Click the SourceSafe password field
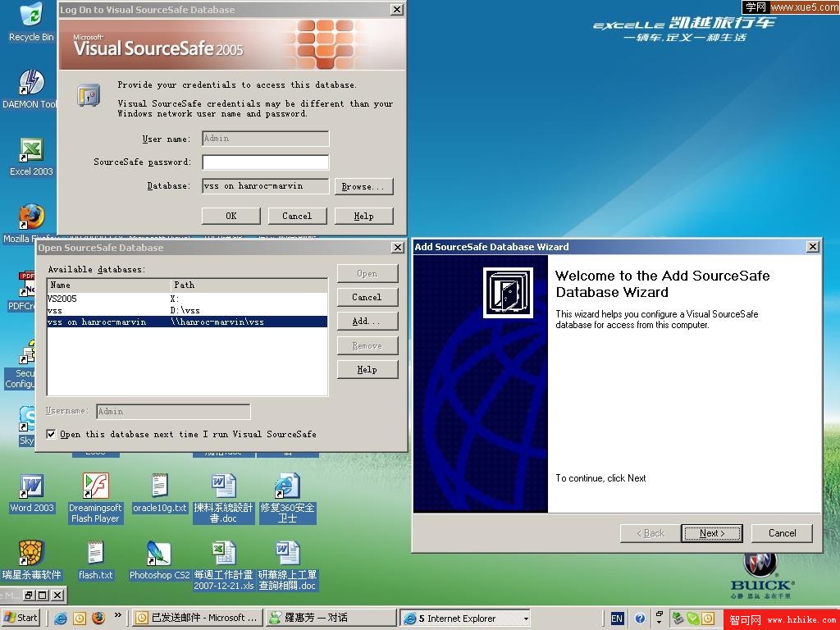840x630 pixels. click(x=266, y=162)
